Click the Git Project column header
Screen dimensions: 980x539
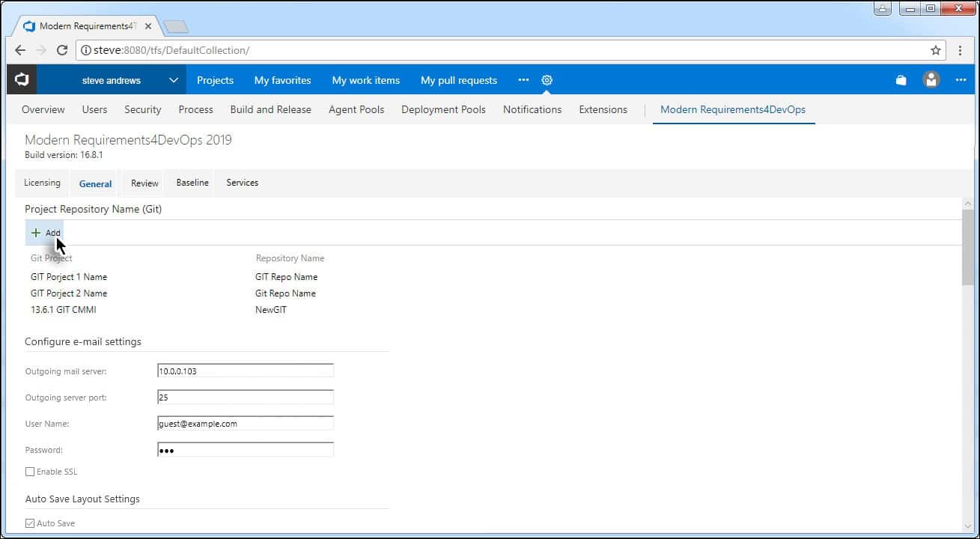[x=52, y=258]
